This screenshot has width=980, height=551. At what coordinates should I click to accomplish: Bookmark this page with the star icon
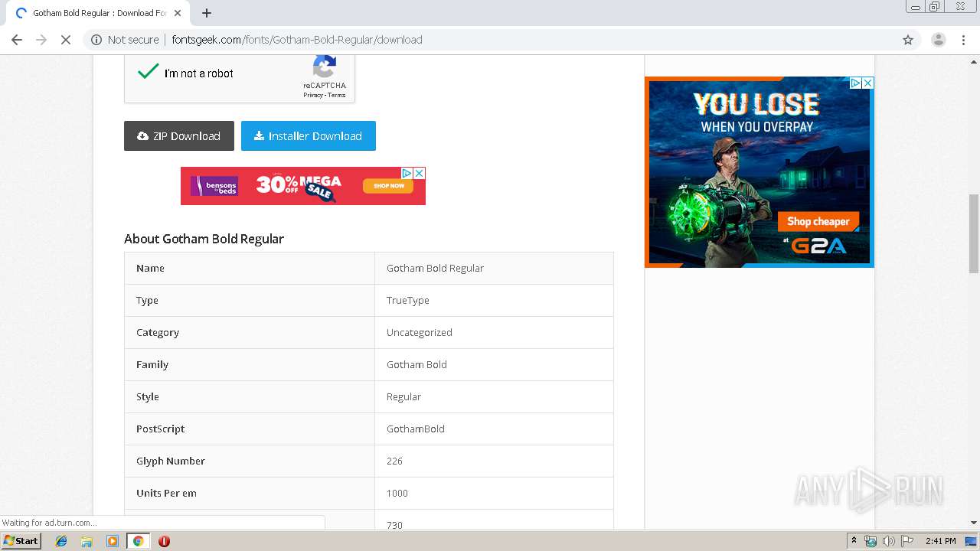click(x=908, y=40)
